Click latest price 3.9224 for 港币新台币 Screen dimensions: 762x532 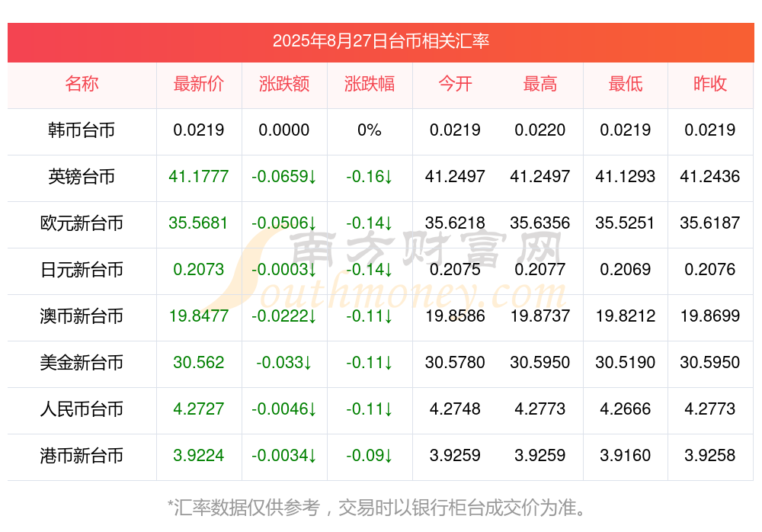[x=198, y=456]
